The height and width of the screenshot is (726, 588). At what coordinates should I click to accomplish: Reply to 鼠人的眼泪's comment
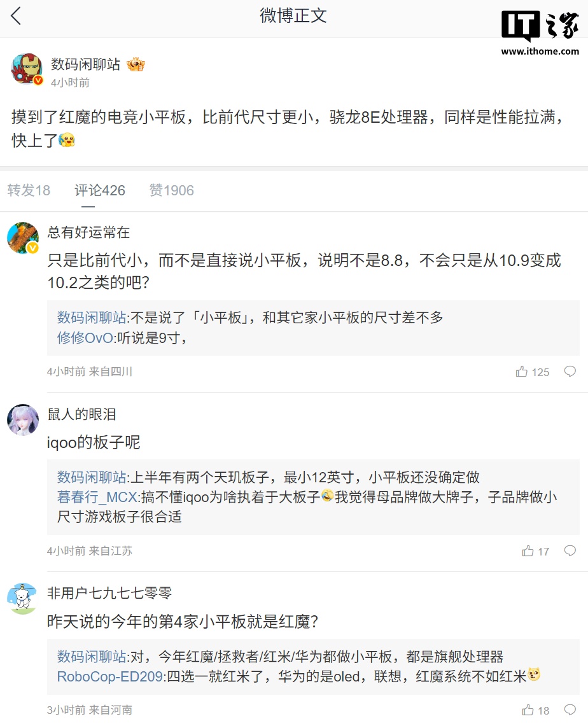point(570,551)
